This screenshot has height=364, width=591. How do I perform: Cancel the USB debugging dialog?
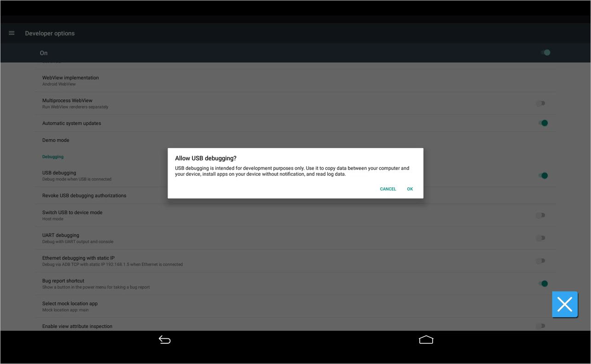388,189
